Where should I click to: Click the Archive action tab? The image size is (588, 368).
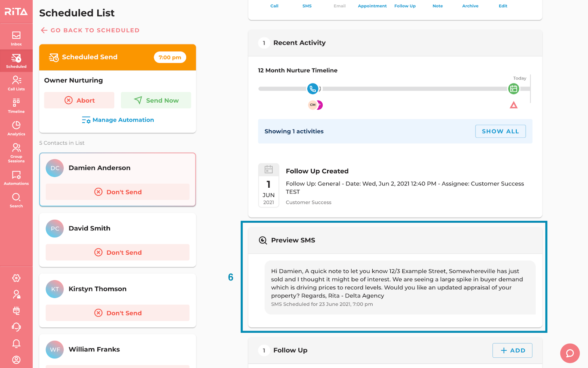(x=470, y=6)
